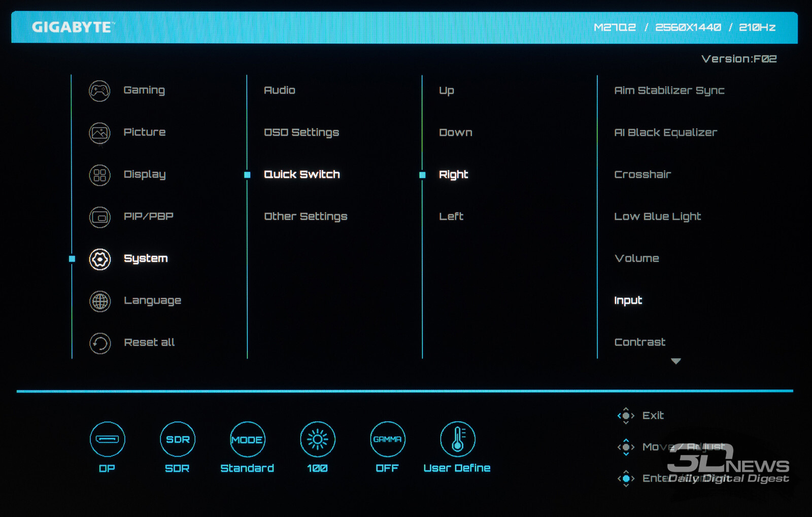Open Other Settings submenu

306,217
